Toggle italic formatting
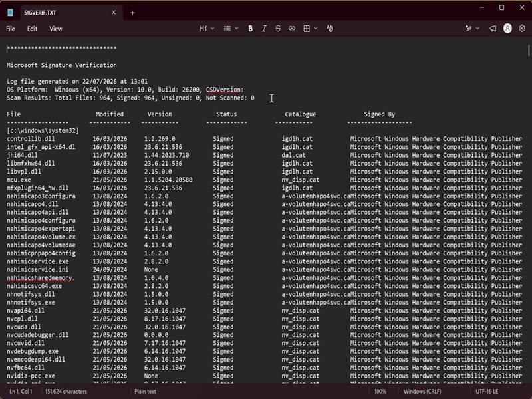The width and height of the screenshot is (532, 399). [264, 29]
